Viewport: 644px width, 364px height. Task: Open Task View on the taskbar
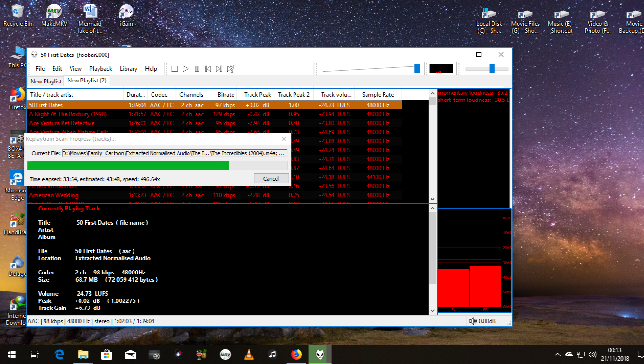pyautogui.click(x=34, y=355)
